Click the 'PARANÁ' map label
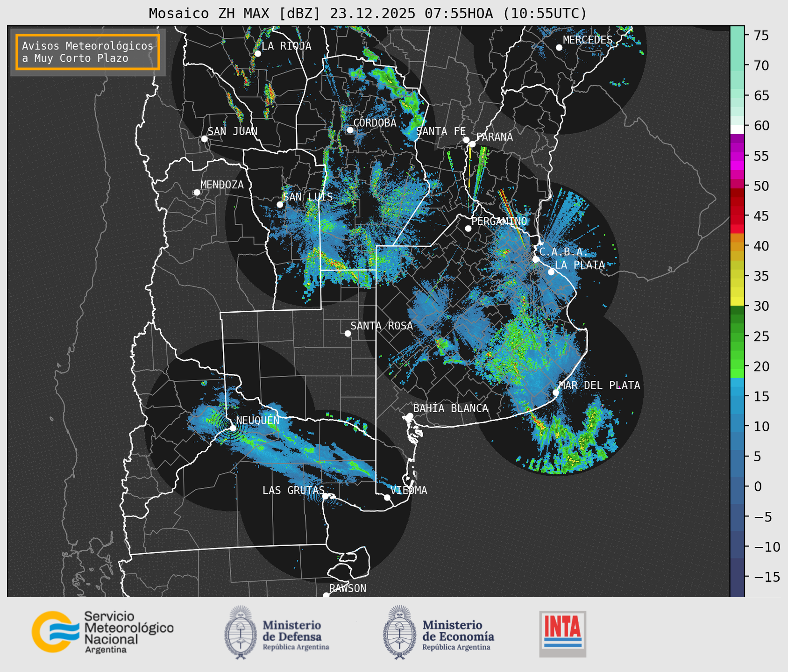The width and height of the screenshot is (788, 672). pos(494,137)
